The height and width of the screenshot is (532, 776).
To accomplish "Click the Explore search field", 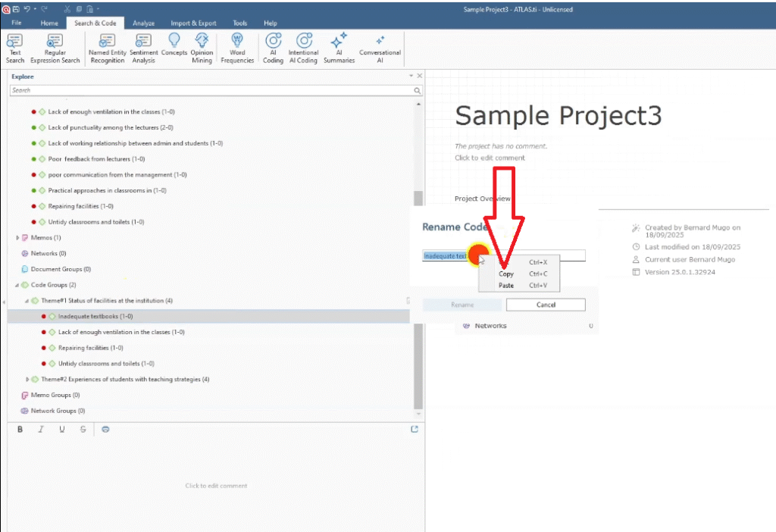I will [212, 90].
